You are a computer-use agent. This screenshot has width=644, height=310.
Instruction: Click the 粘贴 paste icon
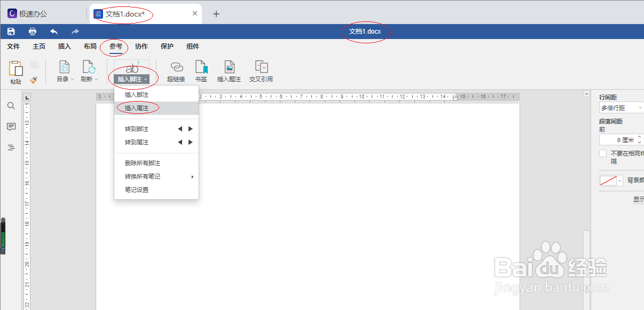[x=15, y=72]
